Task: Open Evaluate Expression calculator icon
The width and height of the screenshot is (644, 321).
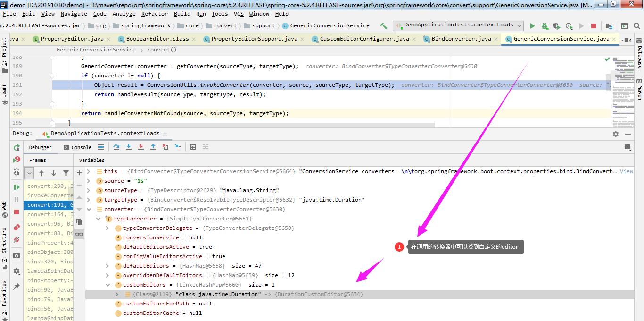Action: [193, 147]
